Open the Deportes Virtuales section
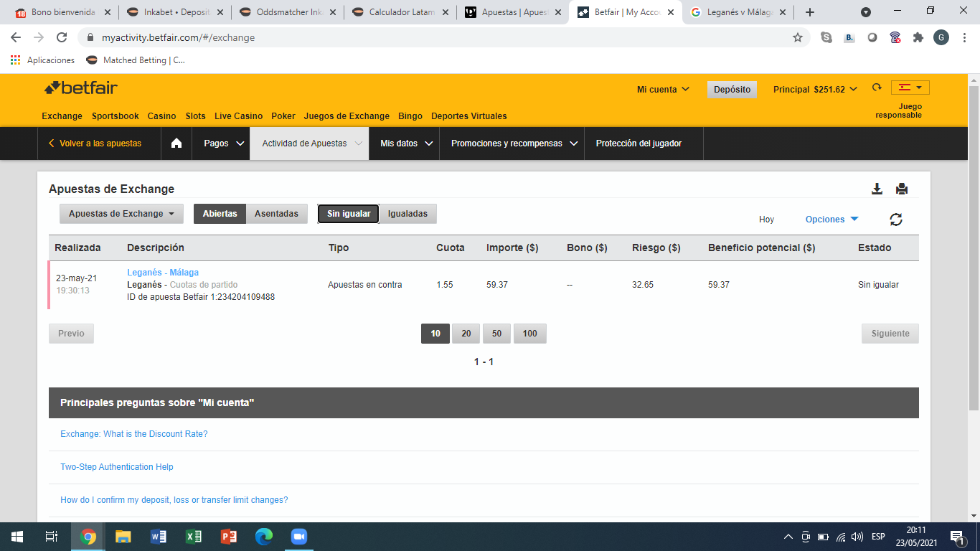The height and width of the screenshot is (551, 980). click(x=469, y=116)
